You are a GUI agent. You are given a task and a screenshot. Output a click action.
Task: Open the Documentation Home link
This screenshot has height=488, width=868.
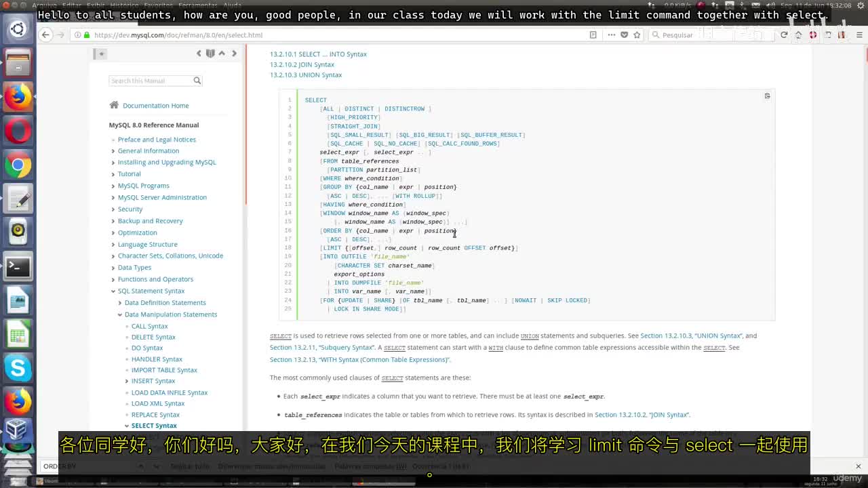[156, 106]
